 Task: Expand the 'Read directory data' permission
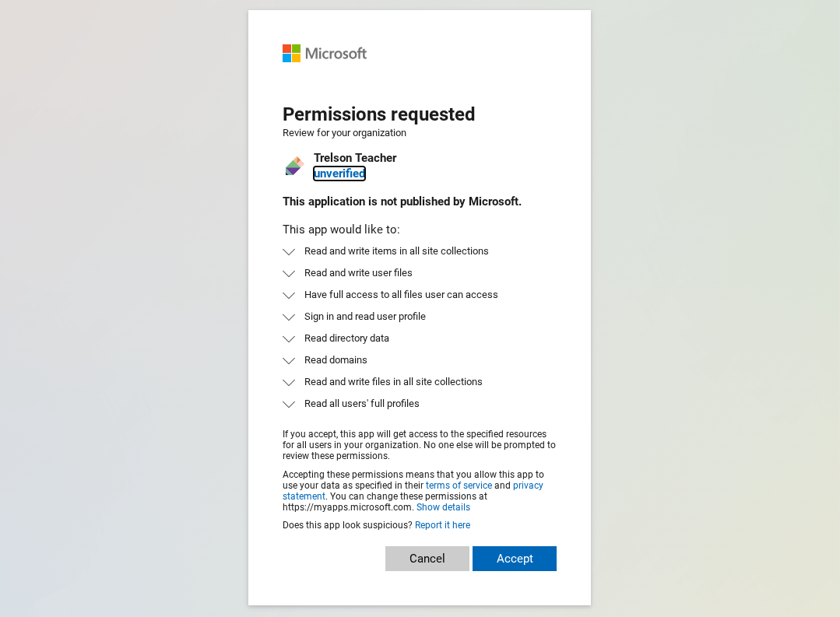(289, 338)
